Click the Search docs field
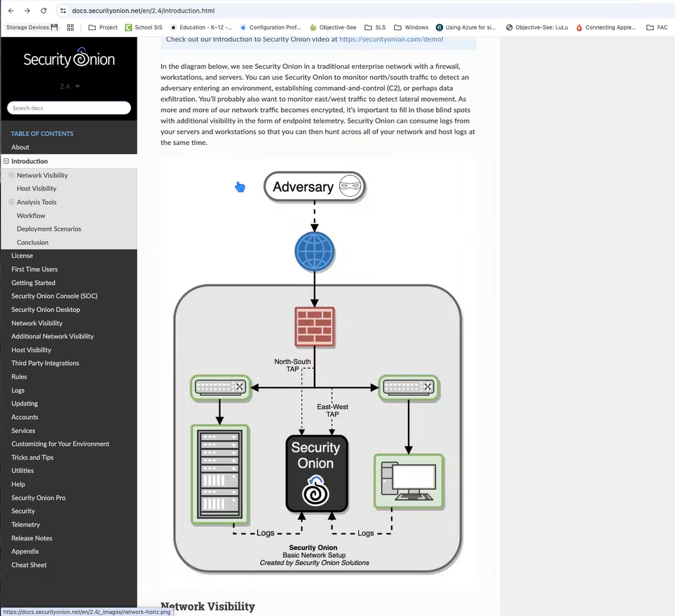The width and height of the screenshot is (675, 616). 69,108
